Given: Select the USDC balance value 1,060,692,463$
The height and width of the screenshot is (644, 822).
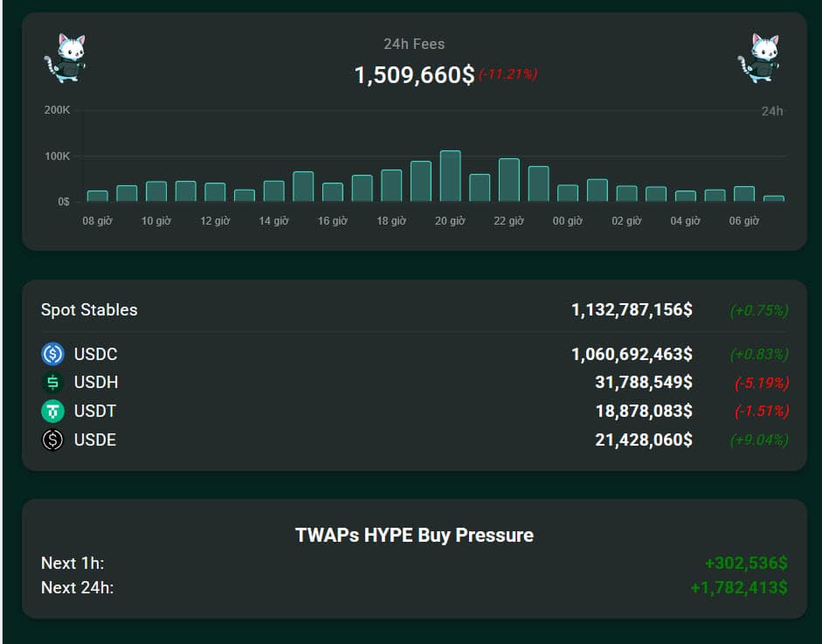Looking at the screenshot, I should tap(632, 354).
